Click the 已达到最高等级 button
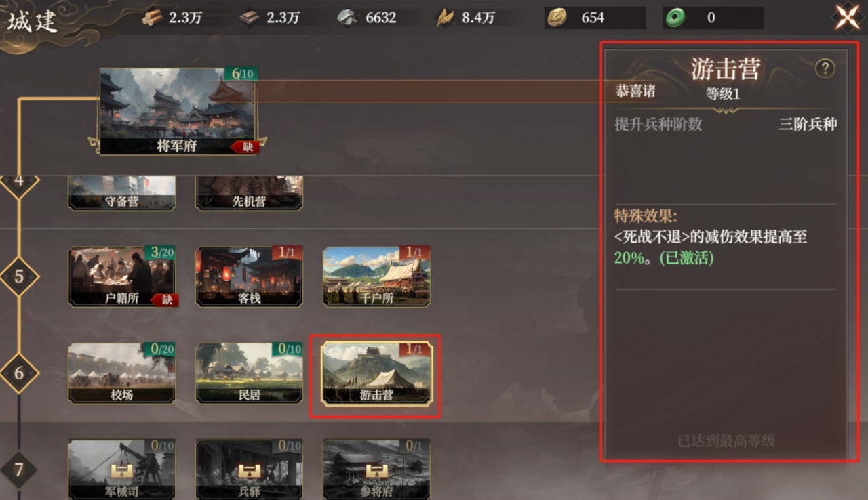Viewport: 868px width, 500px height. point(726,441)
